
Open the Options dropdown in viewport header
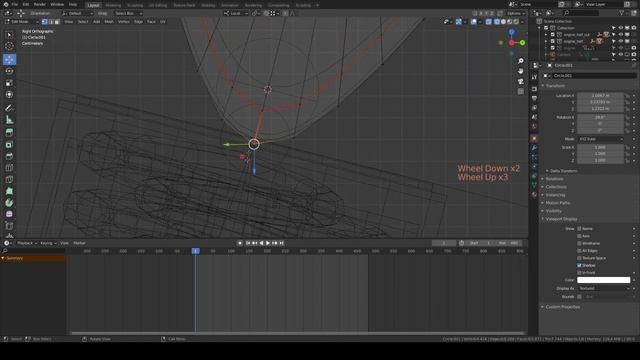tap(516, 13)
